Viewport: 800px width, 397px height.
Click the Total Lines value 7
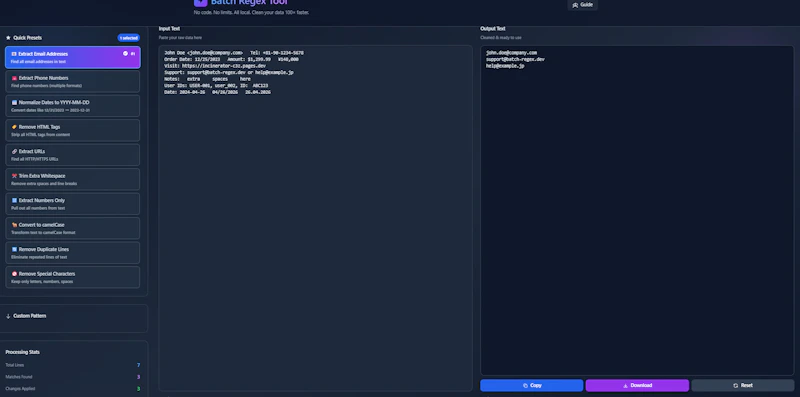pos(138,365)
